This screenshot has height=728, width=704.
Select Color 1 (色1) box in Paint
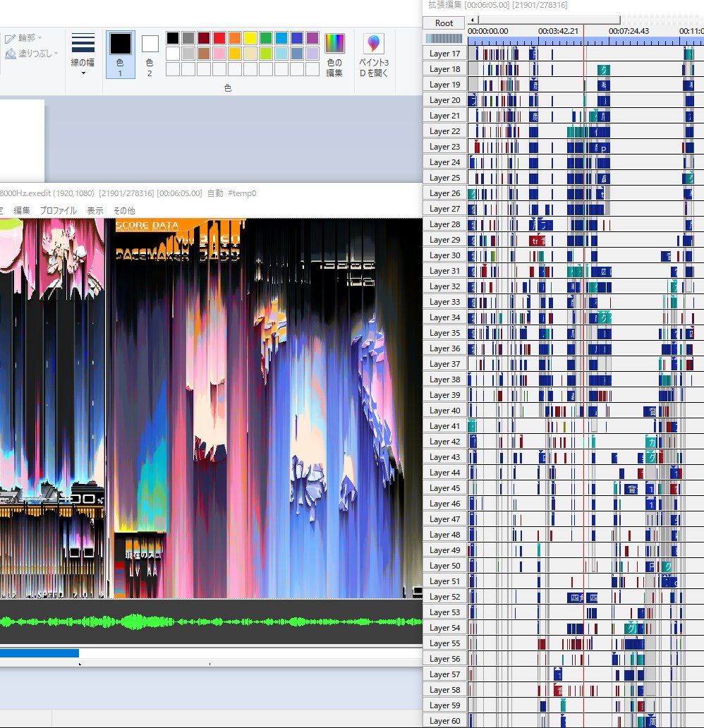click(121, 54)
